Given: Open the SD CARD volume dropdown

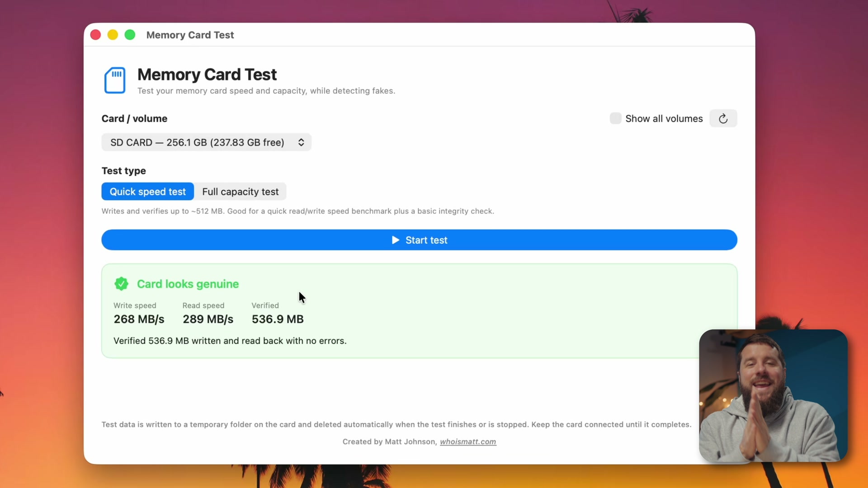Looking at the screenshot, I should 206,142.
